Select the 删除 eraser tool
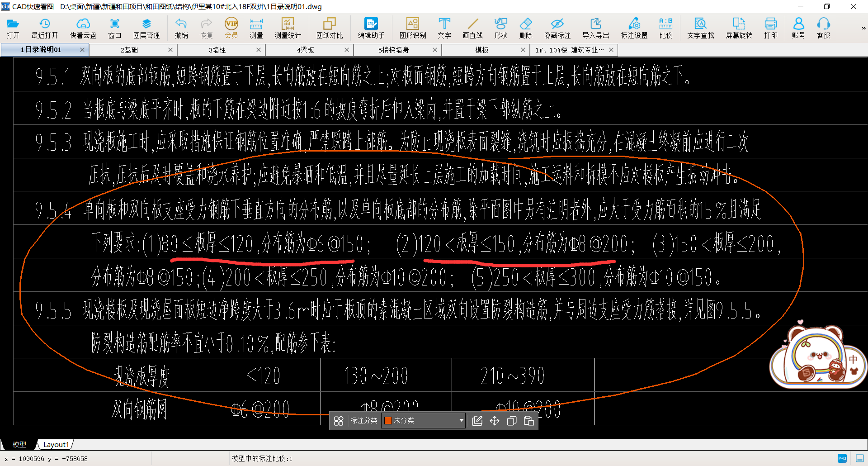The width and height of the screenshot is (868, 466). tap(526, 28)
